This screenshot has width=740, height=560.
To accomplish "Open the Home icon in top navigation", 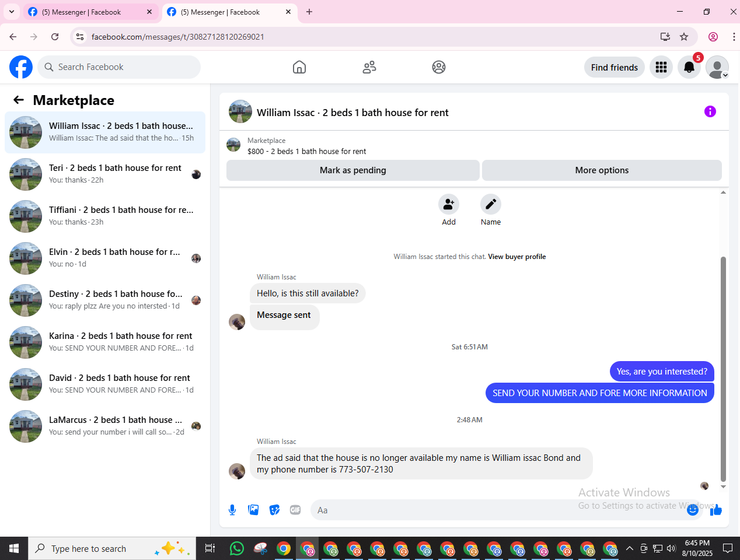I will pos(299,67).
